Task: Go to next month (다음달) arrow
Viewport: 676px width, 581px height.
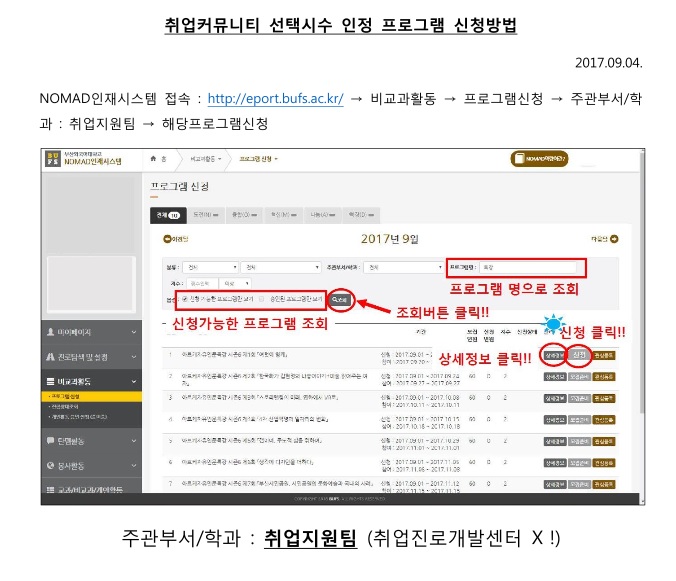Action: click(x=605, y=238)
